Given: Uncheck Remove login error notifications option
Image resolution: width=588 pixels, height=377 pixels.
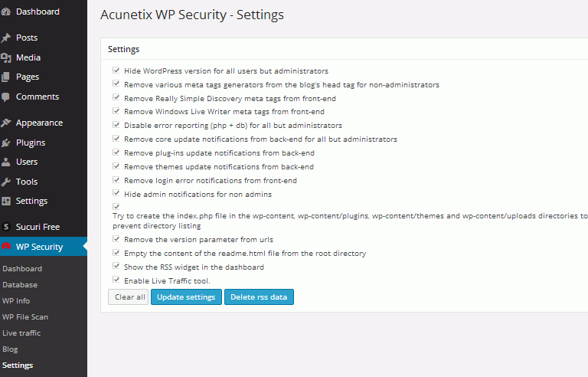Looking at the screenshot, I should [x=116, y=180].
